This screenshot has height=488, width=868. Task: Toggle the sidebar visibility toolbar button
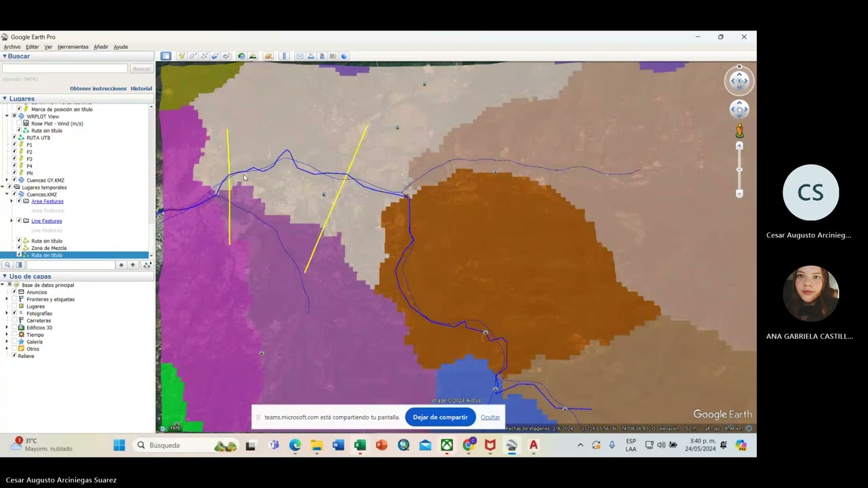click(x=165, y=56)
